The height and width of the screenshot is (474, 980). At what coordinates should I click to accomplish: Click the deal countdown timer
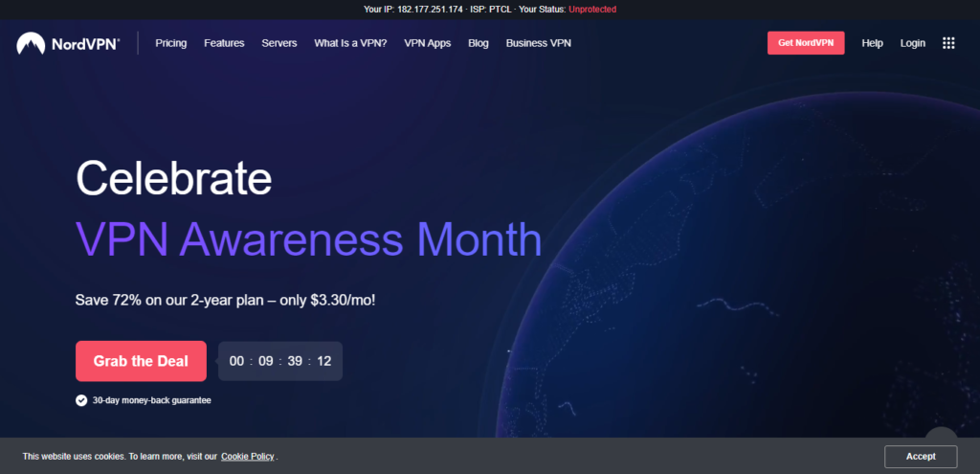280,361
